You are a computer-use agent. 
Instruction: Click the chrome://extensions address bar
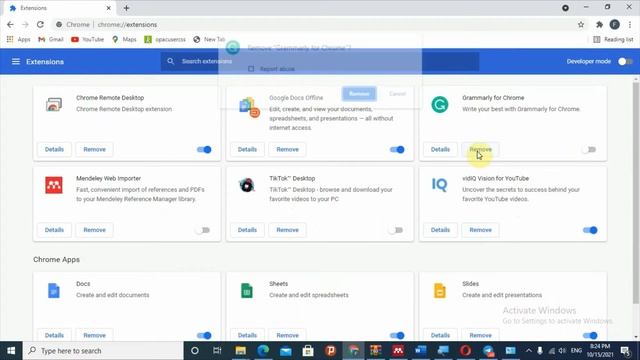[314, 24]
